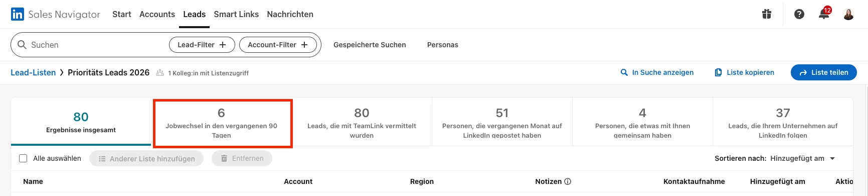868x196 pixels.
Task: Tick the Alle auswählen checkbox
Action: (23, 158)
